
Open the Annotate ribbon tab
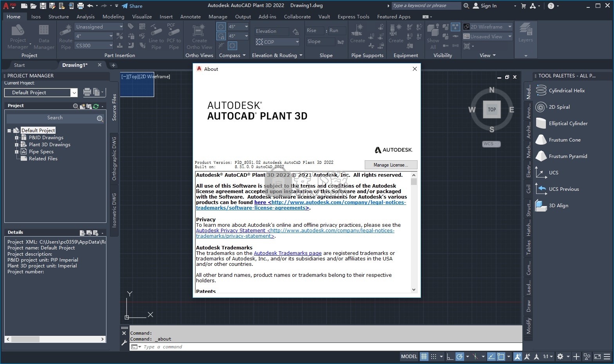tap(191, 16)
